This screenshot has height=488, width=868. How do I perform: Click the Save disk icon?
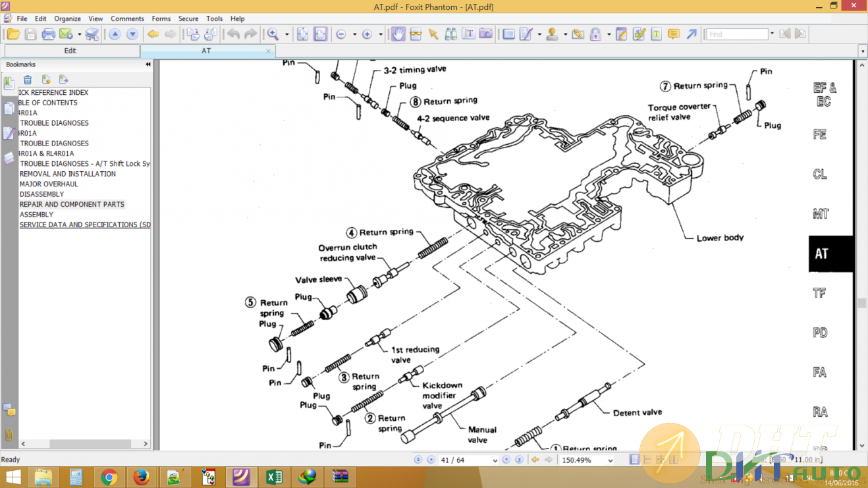(x=30, y=34)
